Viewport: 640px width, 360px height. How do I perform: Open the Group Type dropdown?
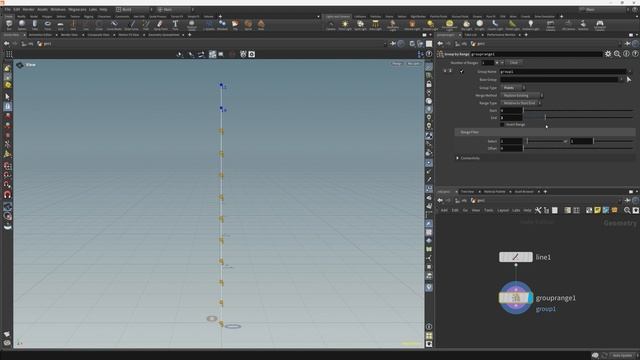(x=513, y=88)
